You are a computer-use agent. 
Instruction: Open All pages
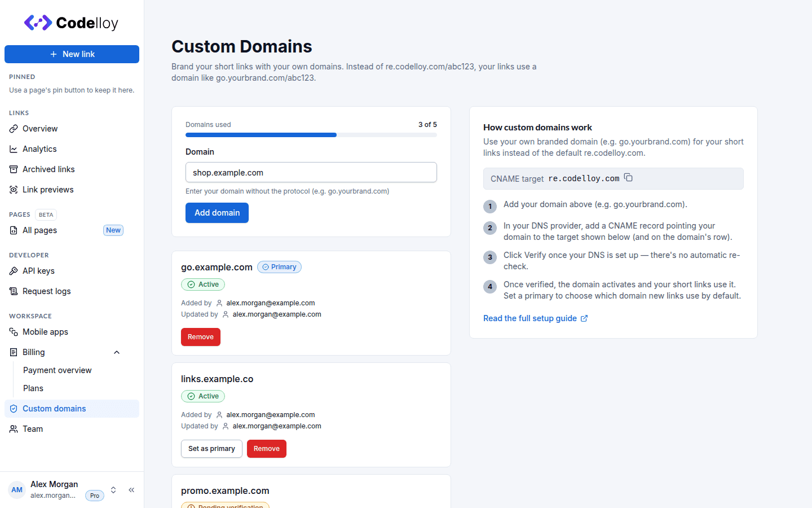point(72,230)
